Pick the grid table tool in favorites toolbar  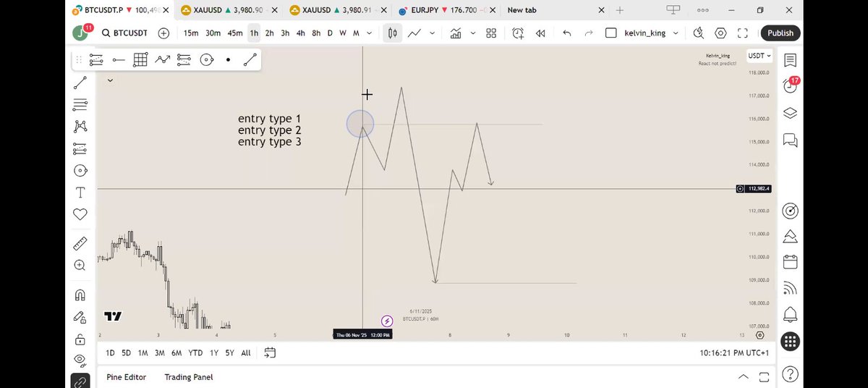(140, 60)
